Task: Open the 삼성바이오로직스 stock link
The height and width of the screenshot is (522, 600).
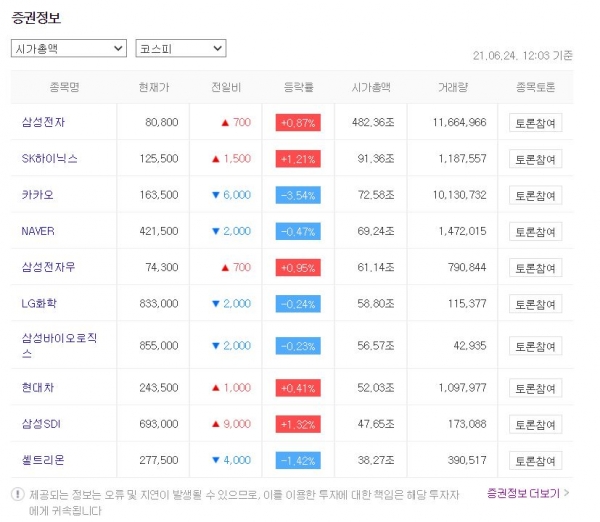Action: [59, 345]
